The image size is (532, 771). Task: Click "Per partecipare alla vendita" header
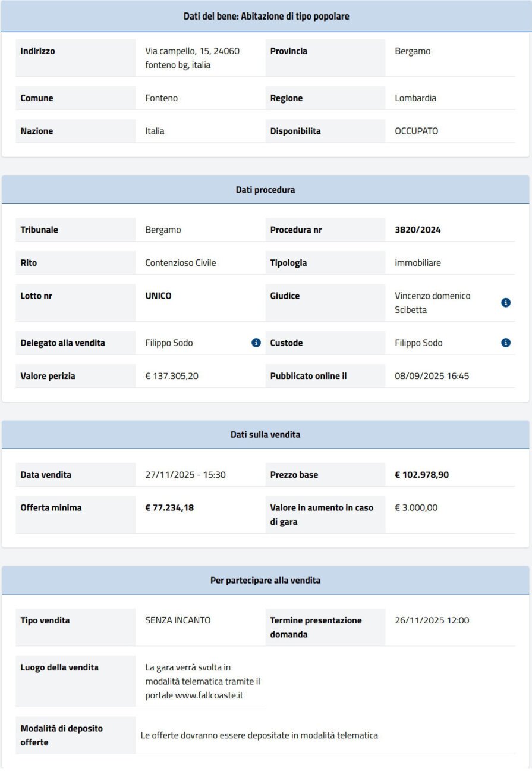pos(266,580)
